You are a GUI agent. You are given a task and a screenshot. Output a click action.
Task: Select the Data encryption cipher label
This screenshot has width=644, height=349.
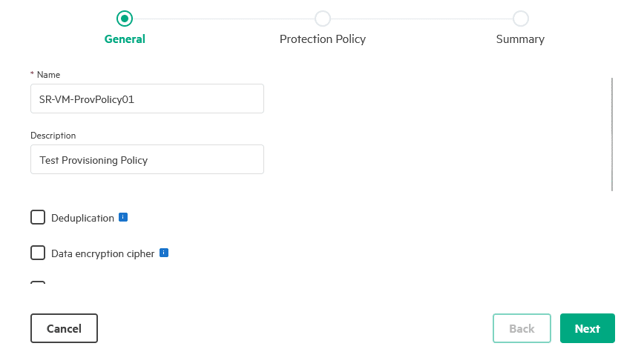102,254
